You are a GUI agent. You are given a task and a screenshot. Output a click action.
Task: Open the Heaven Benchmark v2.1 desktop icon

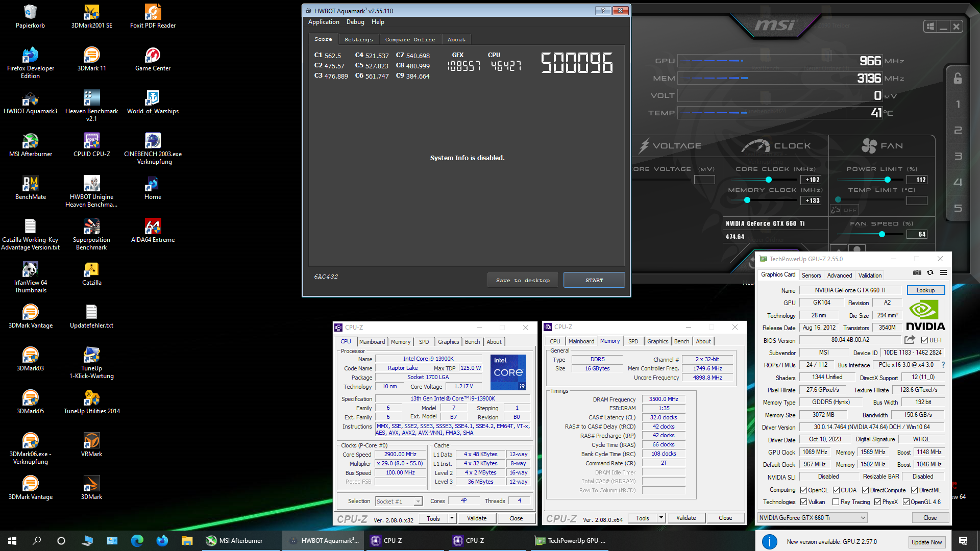[x=92, y=106]
